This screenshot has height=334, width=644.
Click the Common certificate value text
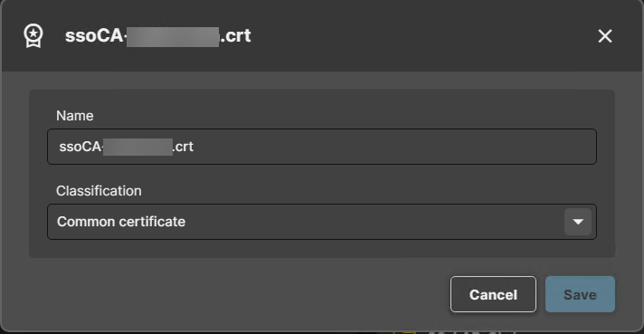(x=121, y=222)
